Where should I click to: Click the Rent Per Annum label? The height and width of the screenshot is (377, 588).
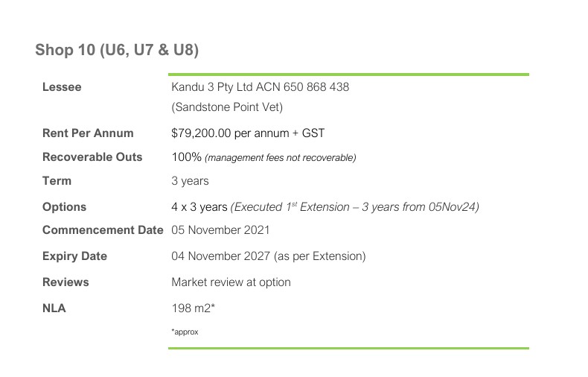tap(88, 133)
